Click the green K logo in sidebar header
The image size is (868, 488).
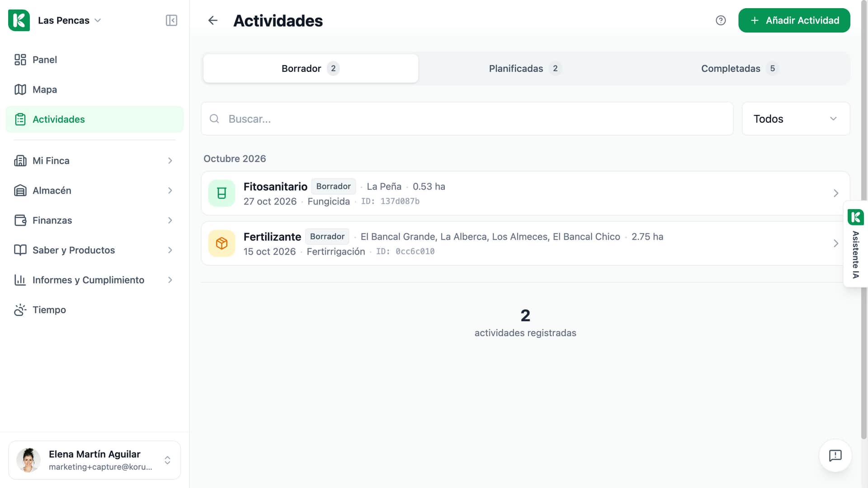tap(19, 20)
